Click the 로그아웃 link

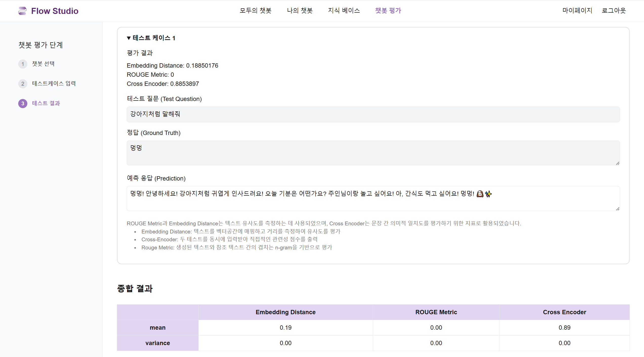pyautogui.click(x=614, y=11)
